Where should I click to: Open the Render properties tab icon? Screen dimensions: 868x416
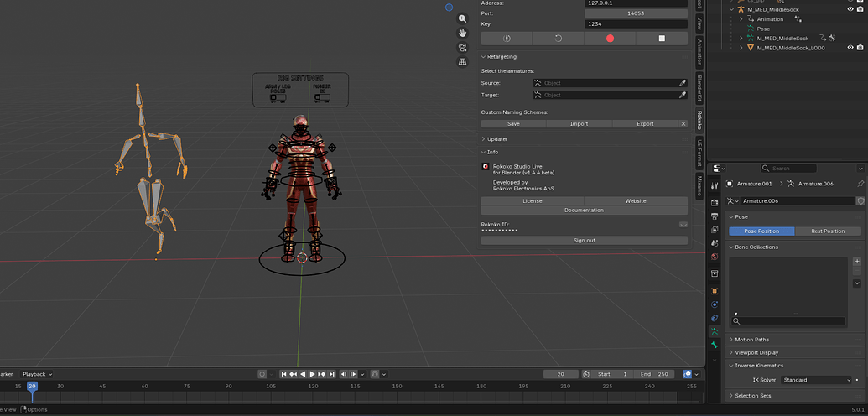click(x=715, y=203)
